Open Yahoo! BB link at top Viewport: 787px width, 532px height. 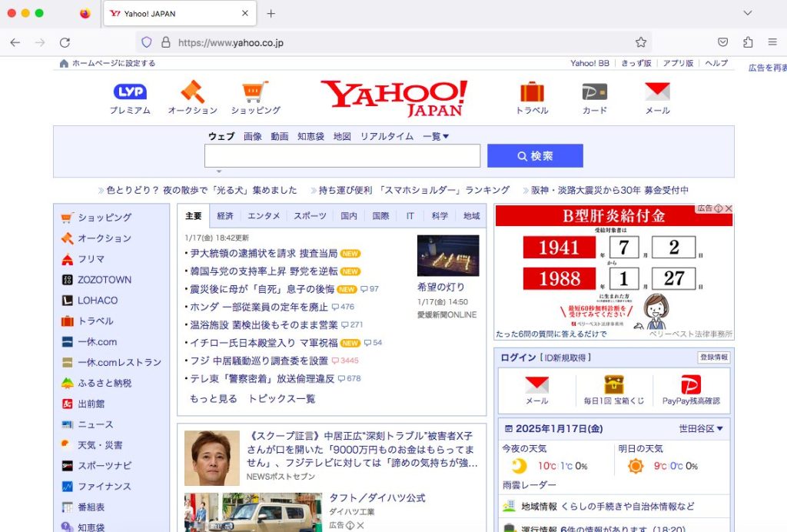589,63
